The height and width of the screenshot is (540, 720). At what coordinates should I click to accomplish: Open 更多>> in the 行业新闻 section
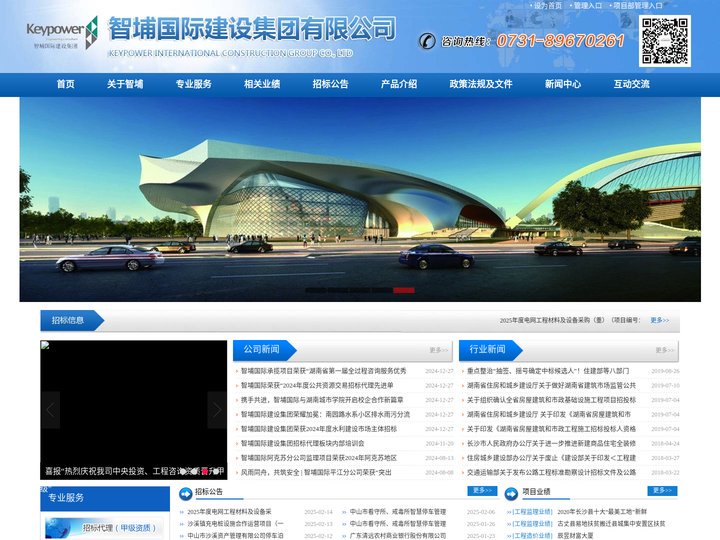pos(664,350)
